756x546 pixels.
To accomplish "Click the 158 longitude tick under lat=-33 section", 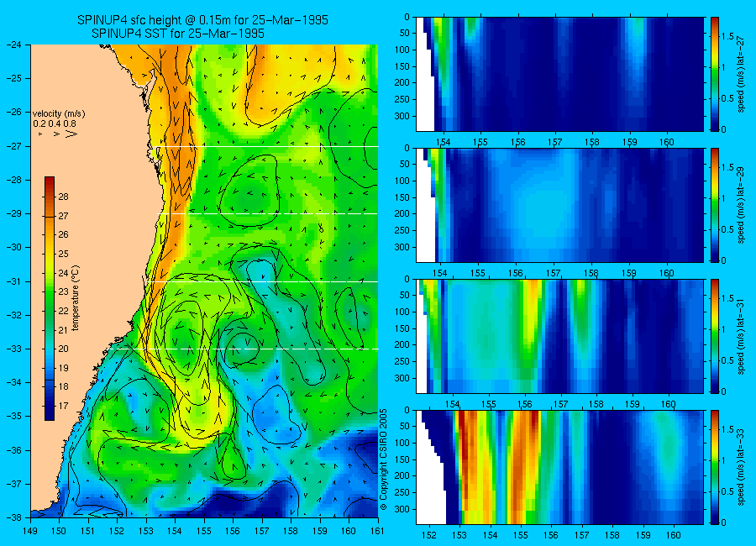I will click(612, 535).
